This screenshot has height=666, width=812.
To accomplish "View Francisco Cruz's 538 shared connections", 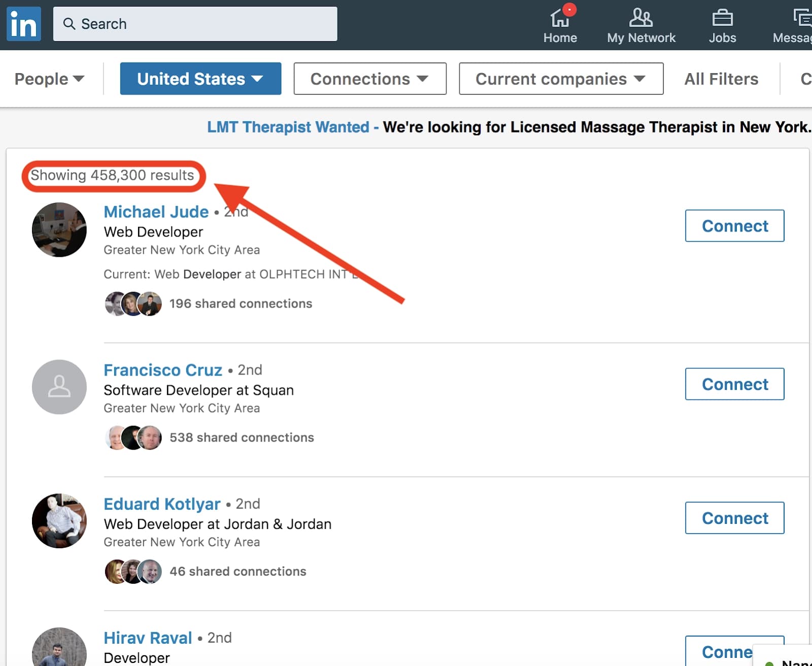I will click(242, 437).
